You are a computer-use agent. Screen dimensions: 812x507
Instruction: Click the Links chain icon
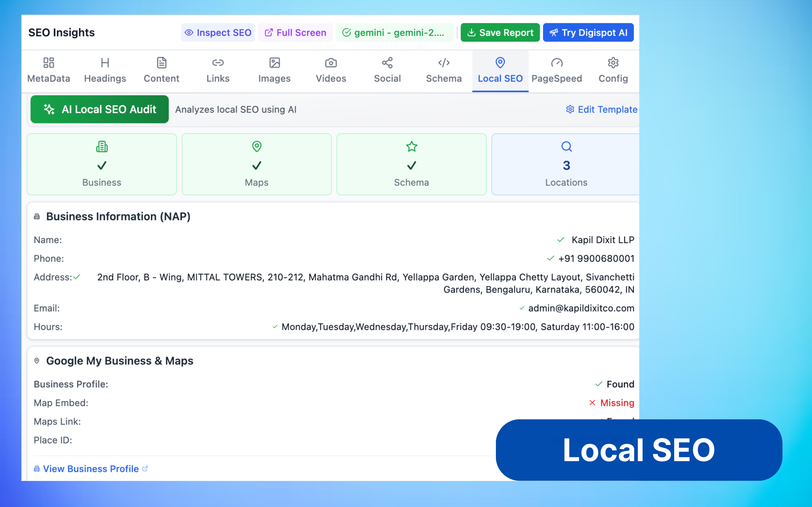217,62
